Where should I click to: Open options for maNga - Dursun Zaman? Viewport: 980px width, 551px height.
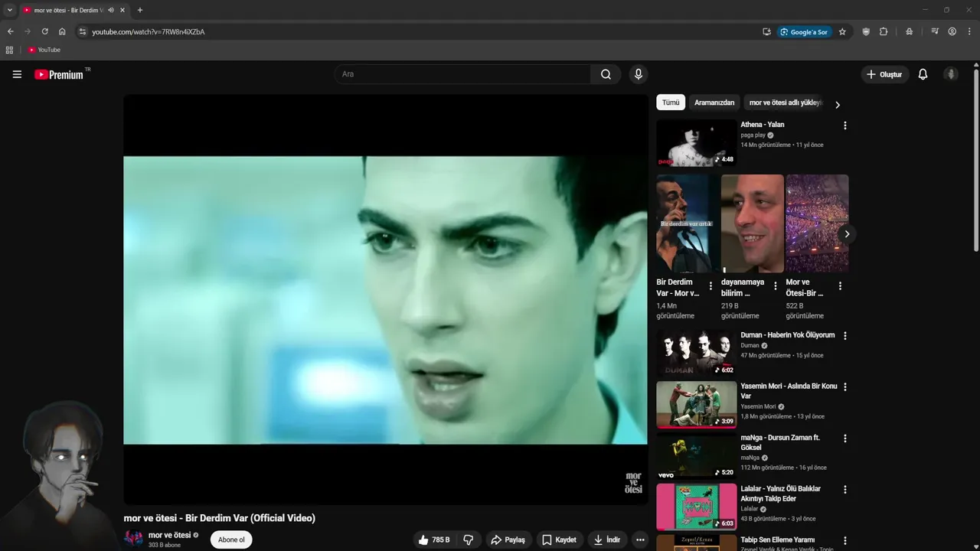coord(845,439)
